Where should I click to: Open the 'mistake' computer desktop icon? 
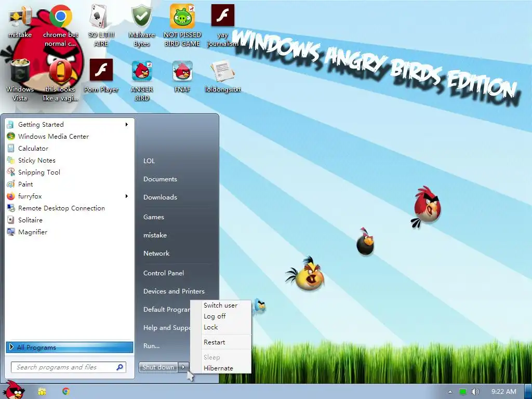pyautogui.click(x=20, y=21)
